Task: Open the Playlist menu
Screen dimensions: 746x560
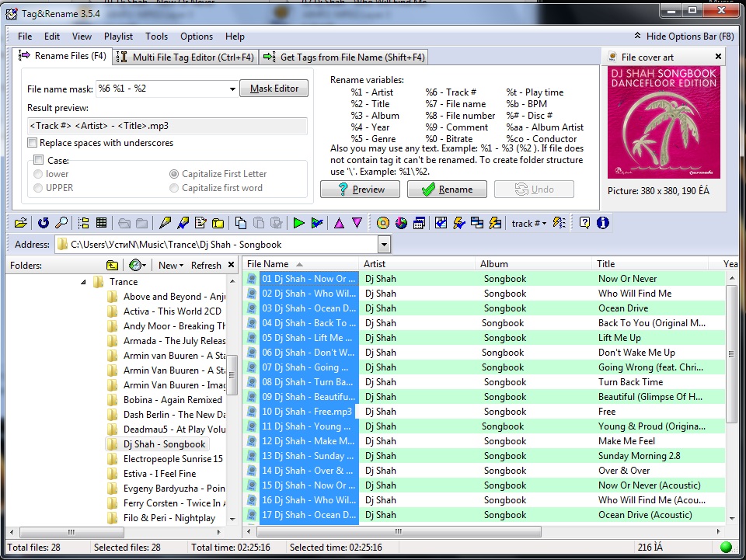Action: [x=118, y=37]
